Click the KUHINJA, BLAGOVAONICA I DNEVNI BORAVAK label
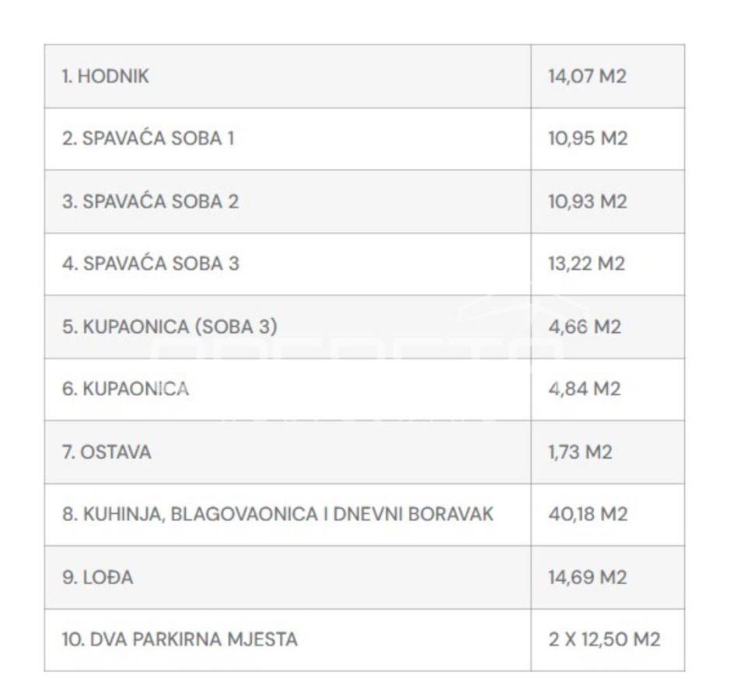Screen dimensions: 751x700 pos(288,515)
